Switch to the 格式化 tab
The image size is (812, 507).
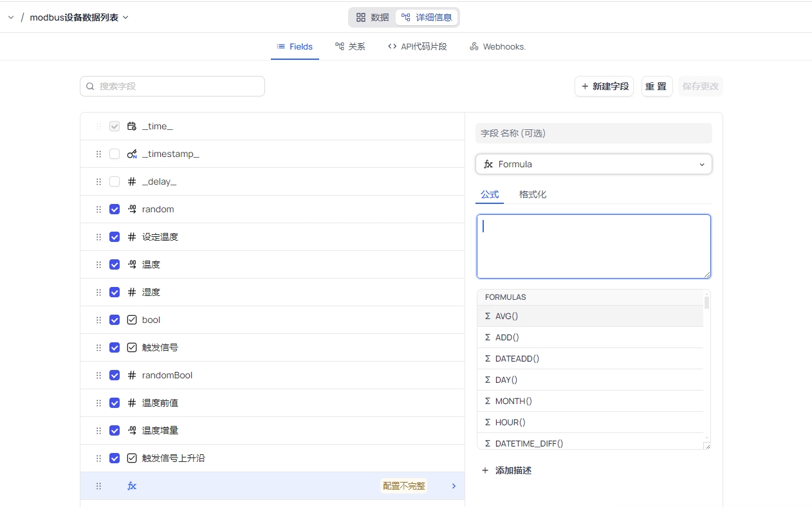click(532, 194)
